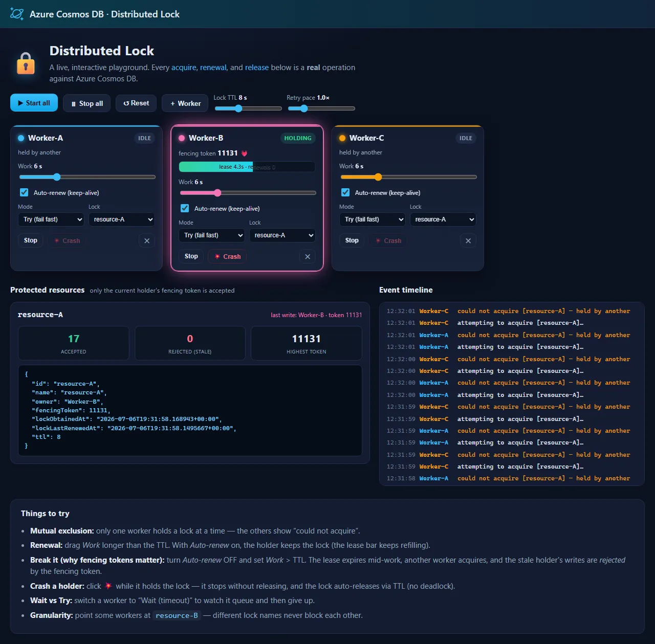The image size is (655, 644).
Task: Click the "lockObtainedAt" line in JSON
Action: (126, 419)
